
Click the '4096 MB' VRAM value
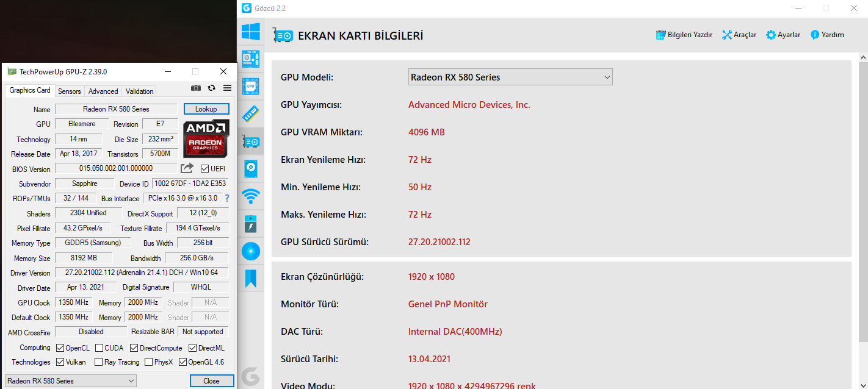pos(427,132)
